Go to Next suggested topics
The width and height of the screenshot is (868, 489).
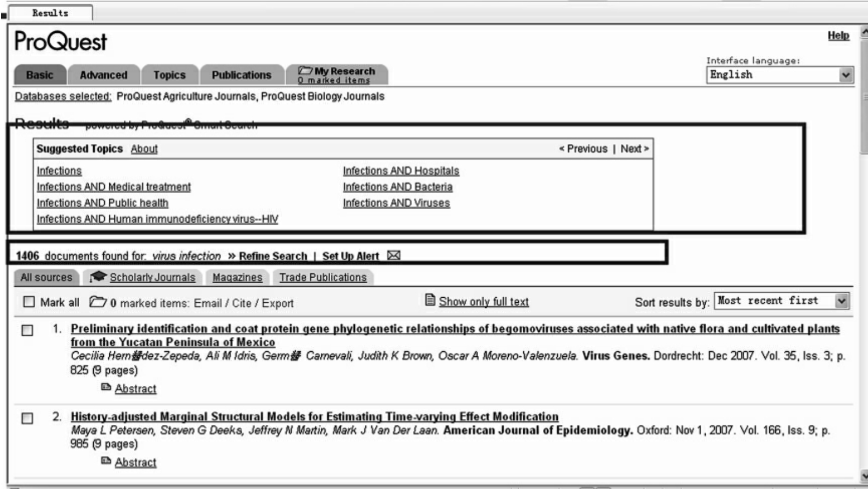tap(635, 149)
